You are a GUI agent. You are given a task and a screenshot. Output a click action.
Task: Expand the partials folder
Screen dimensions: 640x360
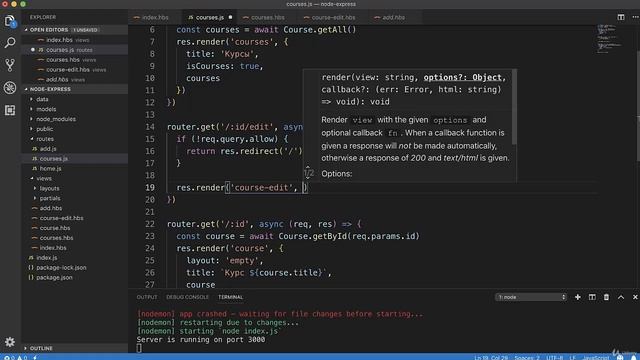pyautogui.click(x=74, y=198)
